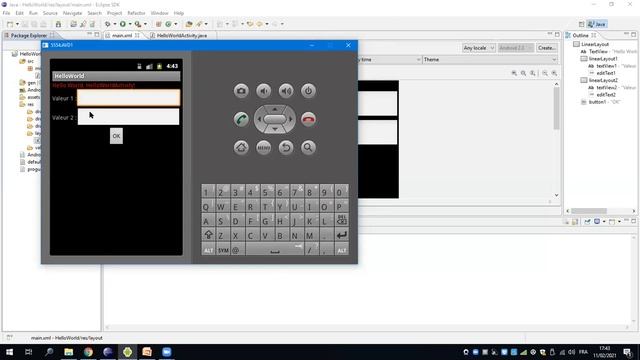Click the Android emulator taskbar icon
The height and width of the screenshot is (360, 640).
coord(127,352)
